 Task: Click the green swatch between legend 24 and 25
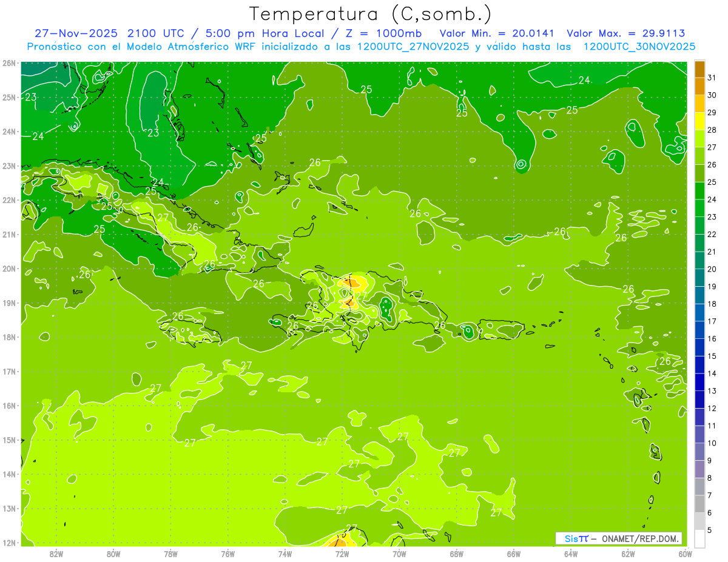[x=699, y=190]
